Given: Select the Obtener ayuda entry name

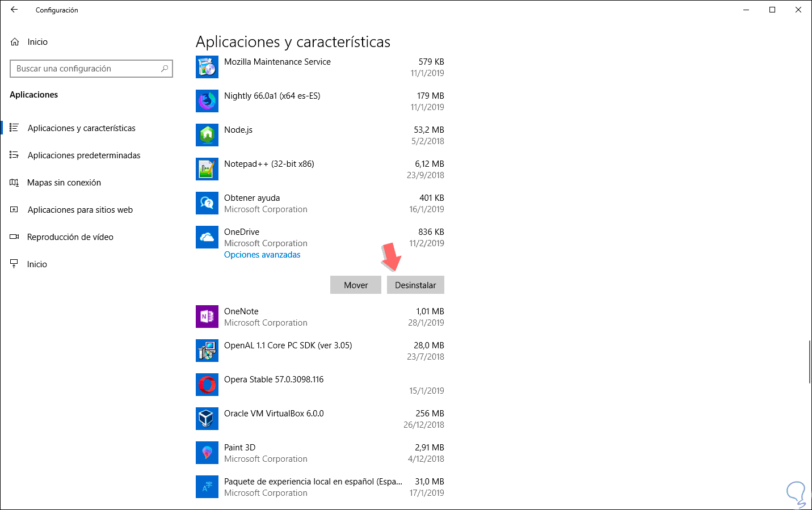Looking at the screenshot, I should [x=252, y=198].
